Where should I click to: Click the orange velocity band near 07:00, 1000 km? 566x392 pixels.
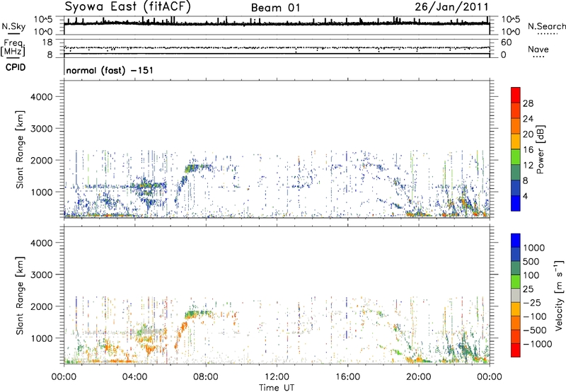point(180,335)
